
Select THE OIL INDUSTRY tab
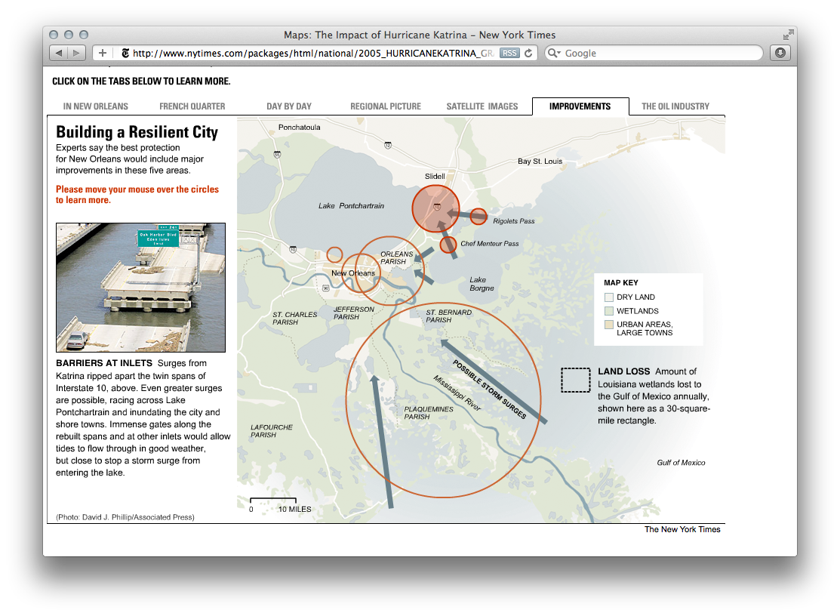coord(675,106)
